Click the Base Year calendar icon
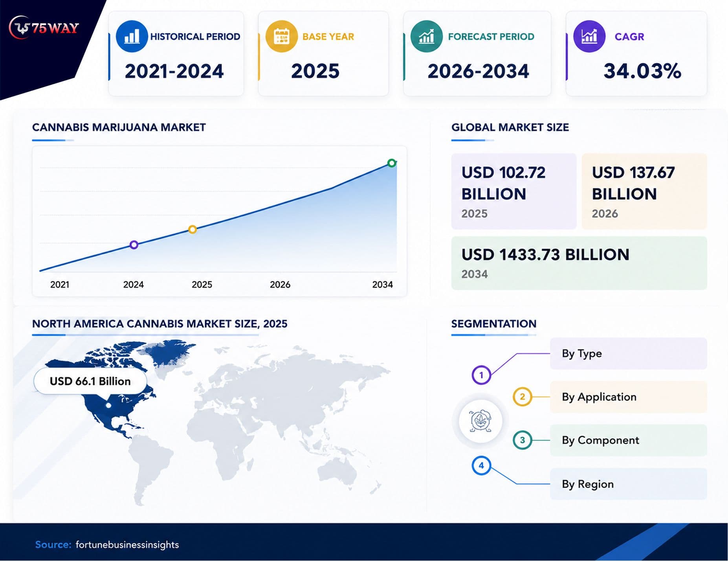Image resolution: width=728 pixels, height=561 pixels. point(281,37)
